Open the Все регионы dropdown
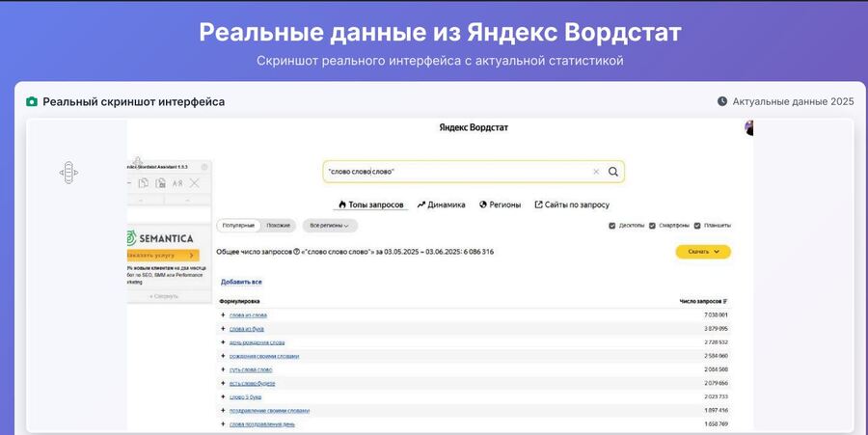 coord(330,226)
